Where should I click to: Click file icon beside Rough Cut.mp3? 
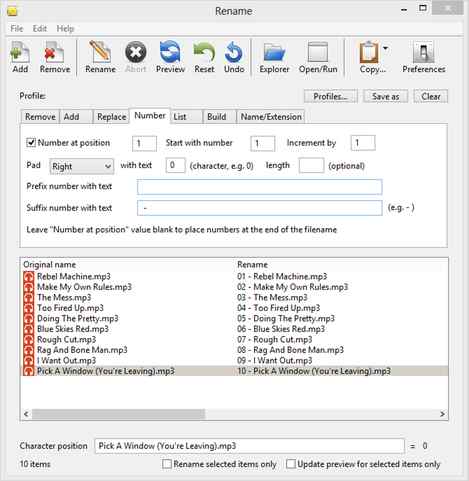pyautogui.click(x=29, y=340)
